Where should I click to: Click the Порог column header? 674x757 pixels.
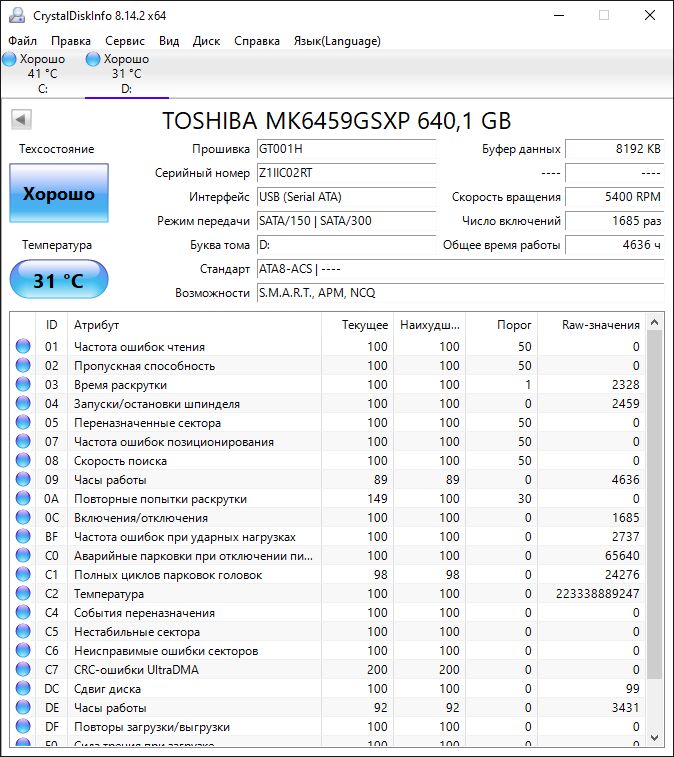502,325
